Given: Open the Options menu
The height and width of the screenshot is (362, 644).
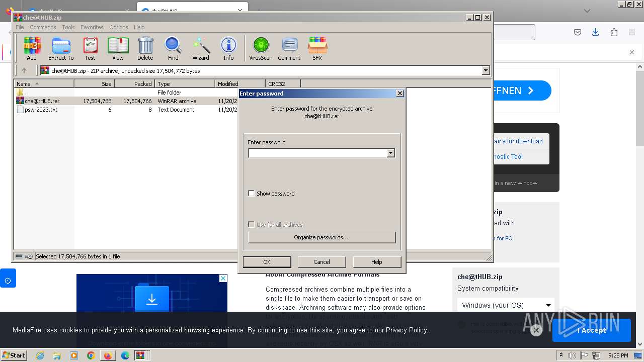Looking at the screenshot, I should [x=119, y=27].
